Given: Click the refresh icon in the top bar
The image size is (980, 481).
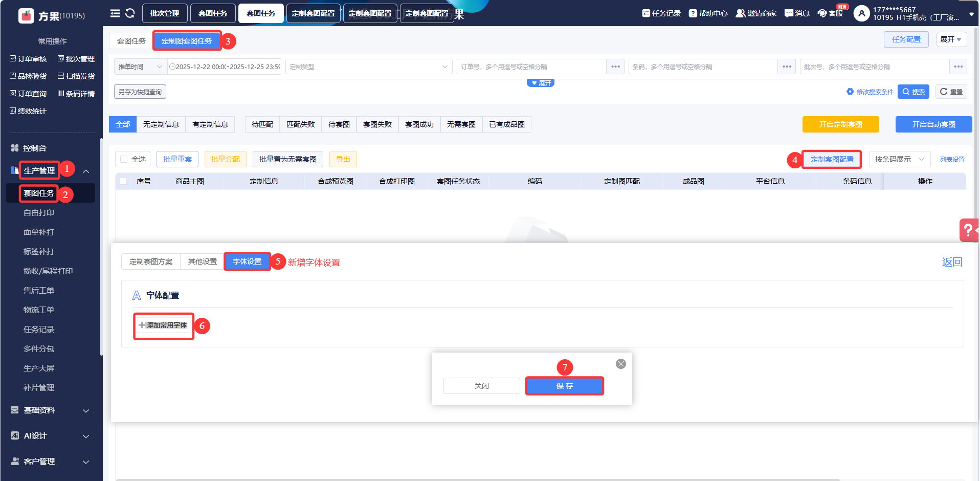Looking at the screenshot, I should (x=130, y=13).
